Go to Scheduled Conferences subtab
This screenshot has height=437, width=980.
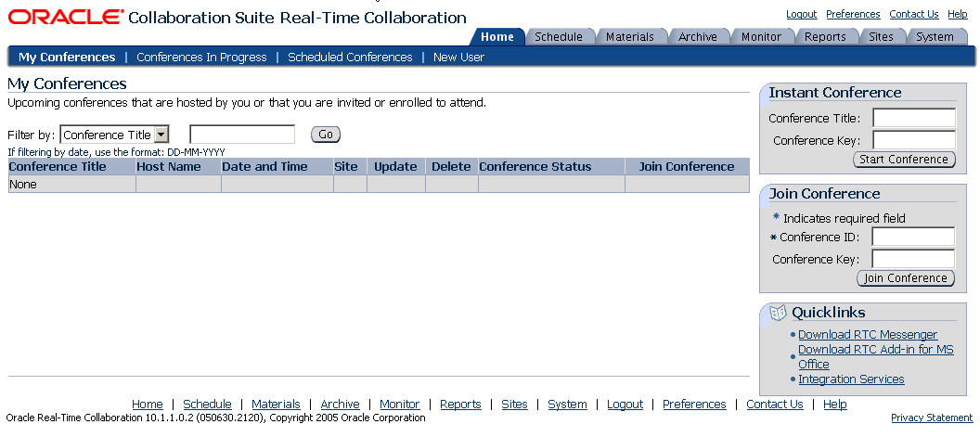tap(350, 58)
